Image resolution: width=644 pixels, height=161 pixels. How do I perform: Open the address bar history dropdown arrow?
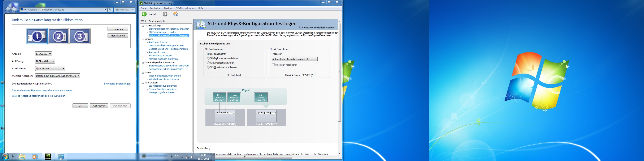click(105, 10)
